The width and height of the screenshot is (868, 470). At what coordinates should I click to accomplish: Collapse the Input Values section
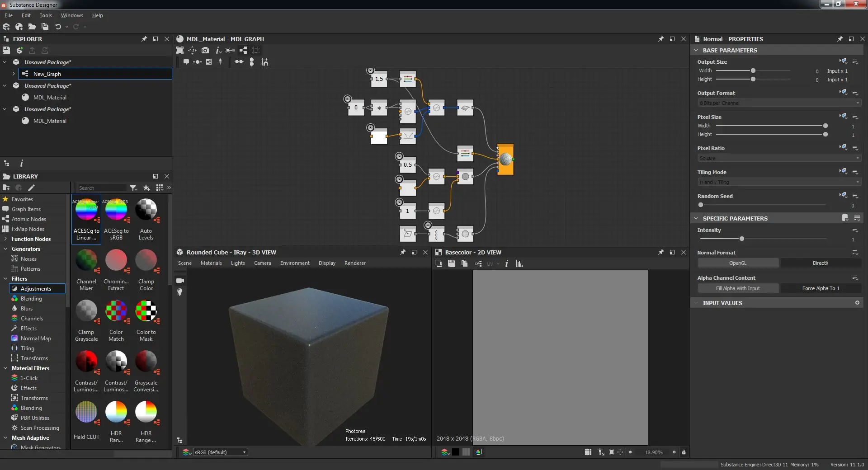click(696, 303)
